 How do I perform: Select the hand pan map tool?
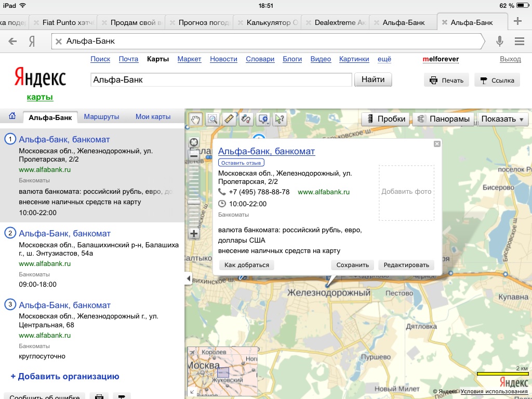coord(196,119)
